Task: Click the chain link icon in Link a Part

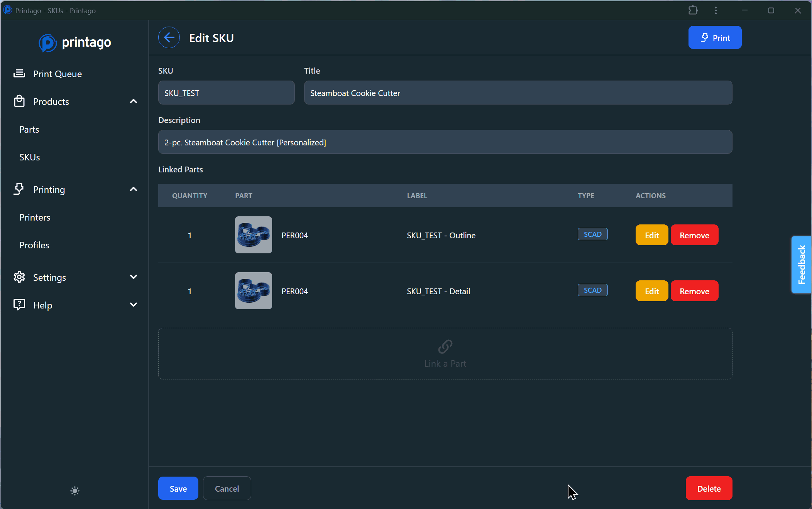Action: [445, 346]
